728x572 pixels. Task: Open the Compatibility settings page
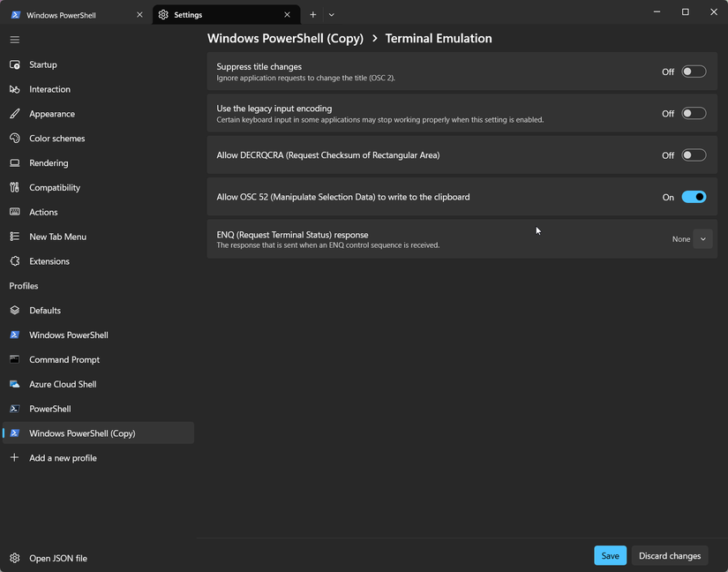(98, 187)
